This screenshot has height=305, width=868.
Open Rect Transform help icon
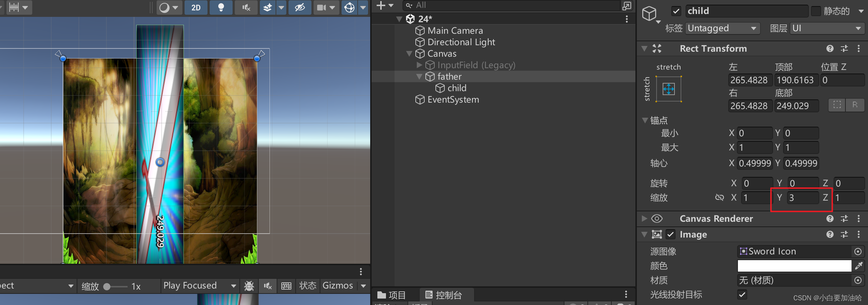(830, 48)
